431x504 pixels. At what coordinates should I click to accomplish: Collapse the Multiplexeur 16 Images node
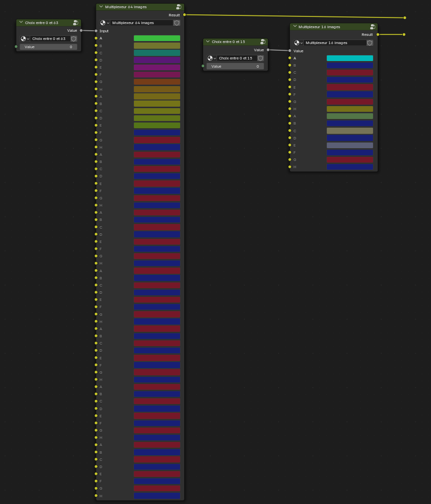[x=295, y=26]
